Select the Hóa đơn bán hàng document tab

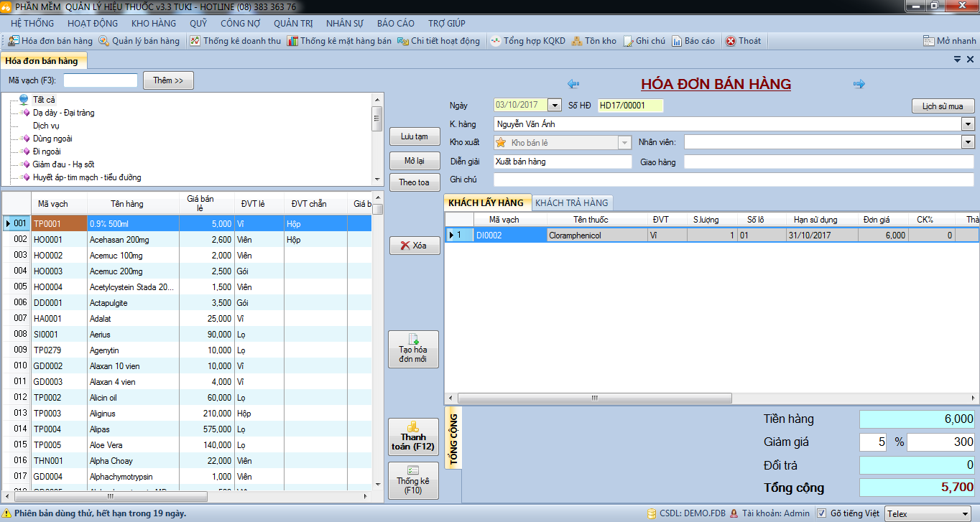[42, 61]
